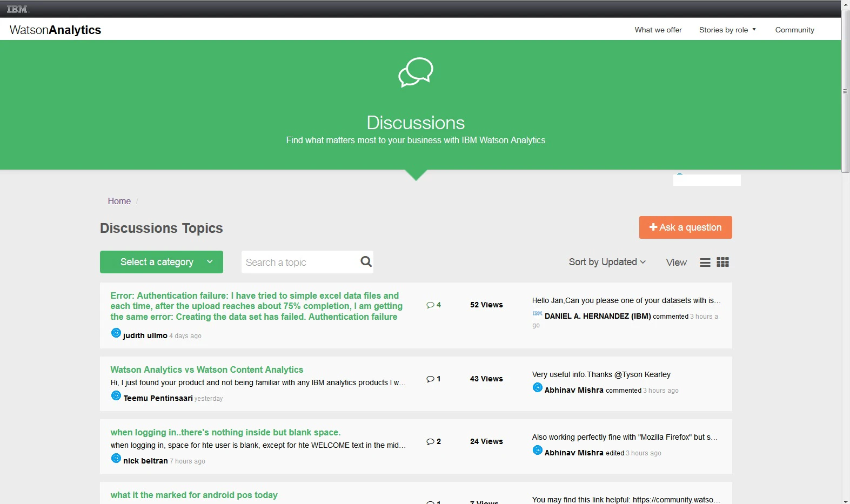This screenshot has height=504, width=850.
Task: Go to WatsonAnalytics home logo
Action: (55, 30)
